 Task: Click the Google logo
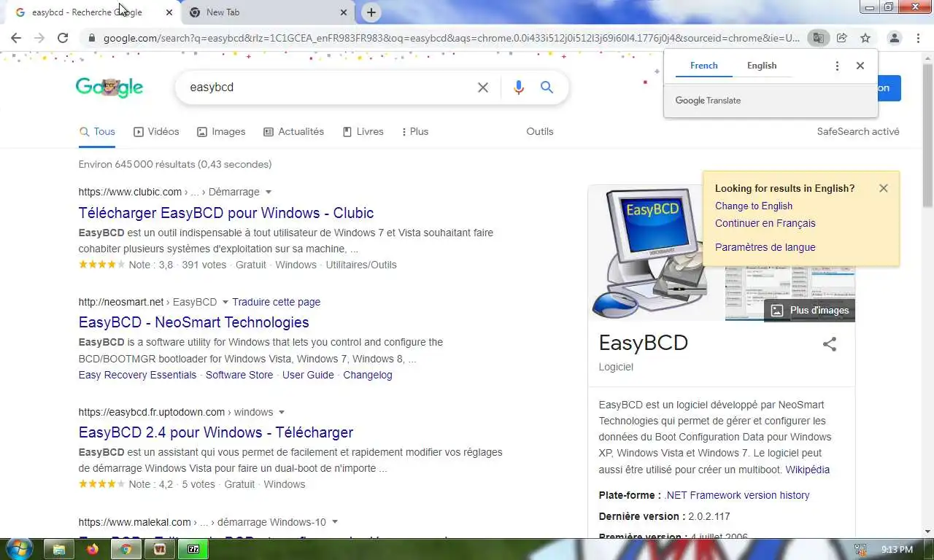click(109, 87)
